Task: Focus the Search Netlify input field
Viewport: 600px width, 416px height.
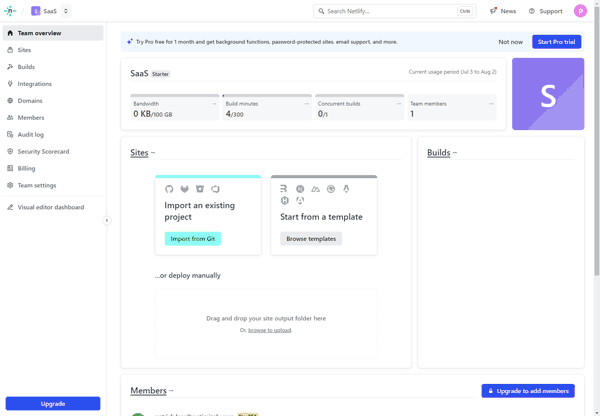Action: tap(394, 11)
